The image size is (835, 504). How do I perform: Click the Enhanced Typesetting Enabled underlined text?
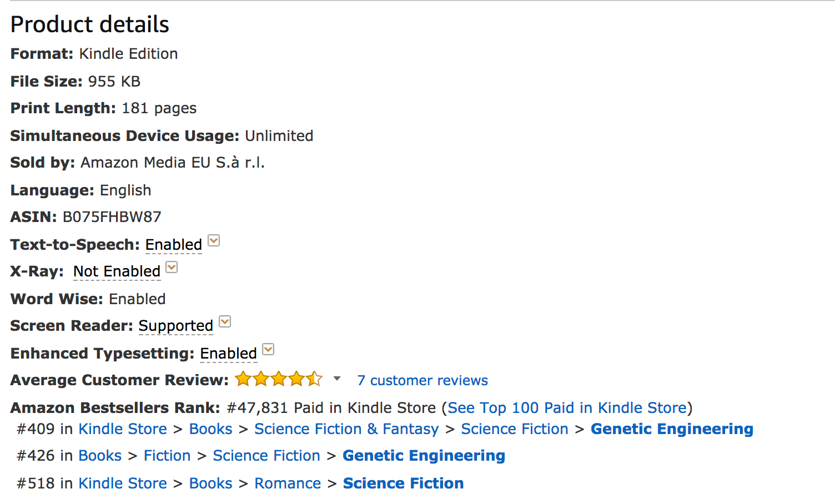point(229,354)
